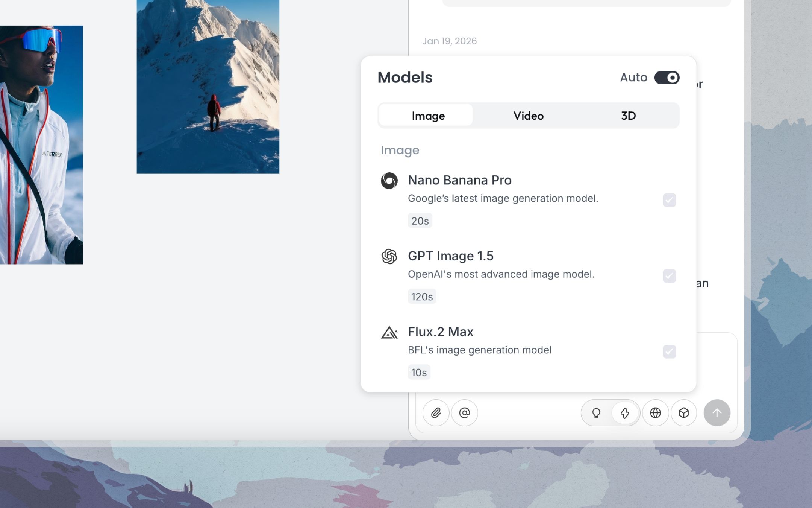812x508 pixels.
Task: Select the GPT Image 1.5 model name
Action: coord(450,256)
